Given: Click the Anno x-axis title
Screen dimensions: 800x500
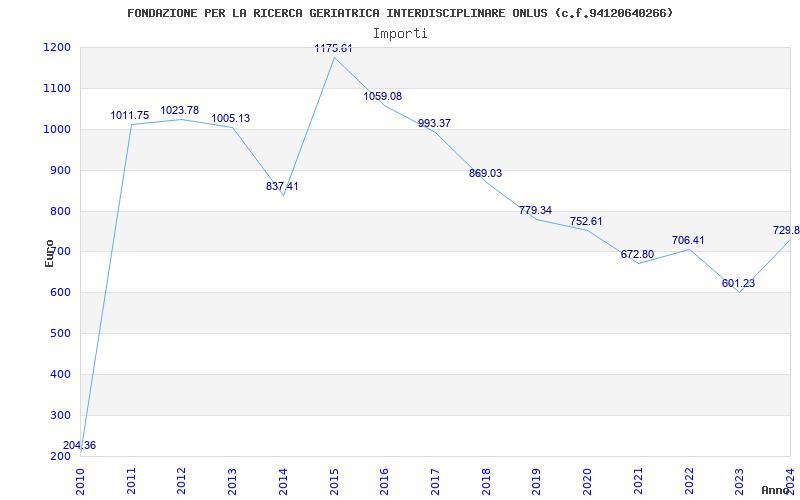Looking at the screenshot, I should [x=776, y=490].
